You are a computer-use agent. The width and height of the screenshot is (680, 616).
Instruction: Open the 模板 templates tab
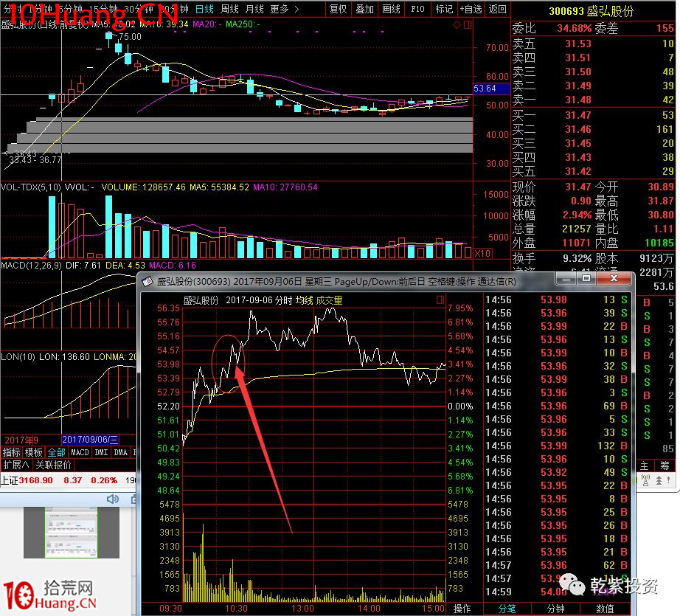pos(33,452)
